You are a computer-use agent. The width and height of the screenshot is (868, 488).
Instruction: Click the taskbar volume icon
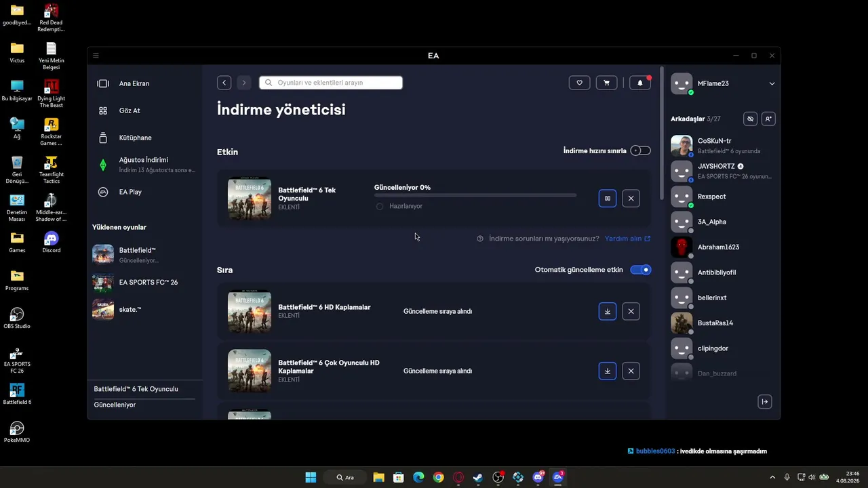[x=812, y=477]
